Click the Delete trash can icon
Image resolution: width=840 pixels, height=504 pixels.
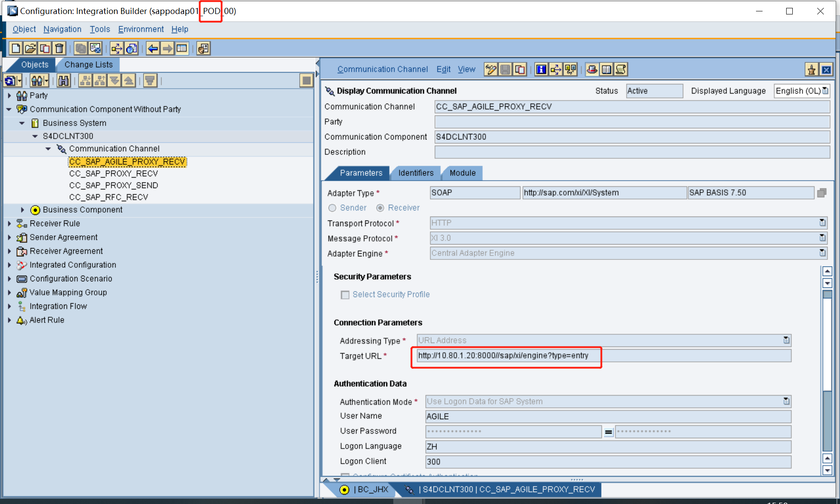tap(59, 48)
